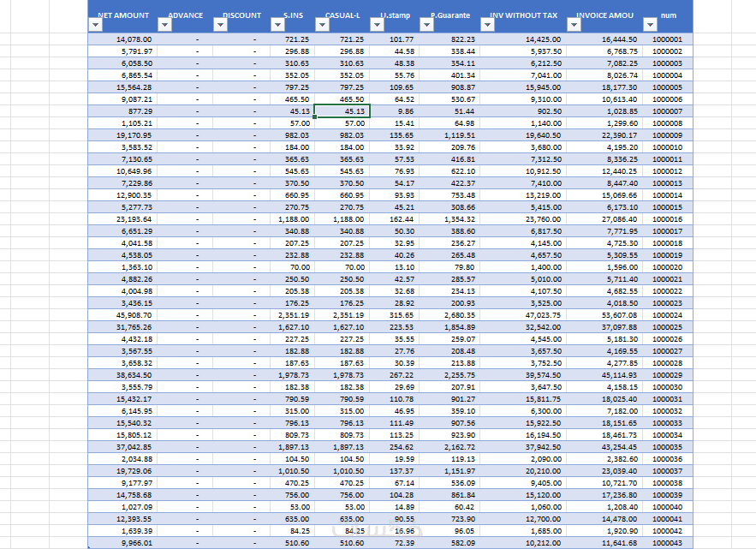This screenshot has height=549, width=756.
Task: Click invoice amount 5,711.40
Action: [x=604, y=279]
